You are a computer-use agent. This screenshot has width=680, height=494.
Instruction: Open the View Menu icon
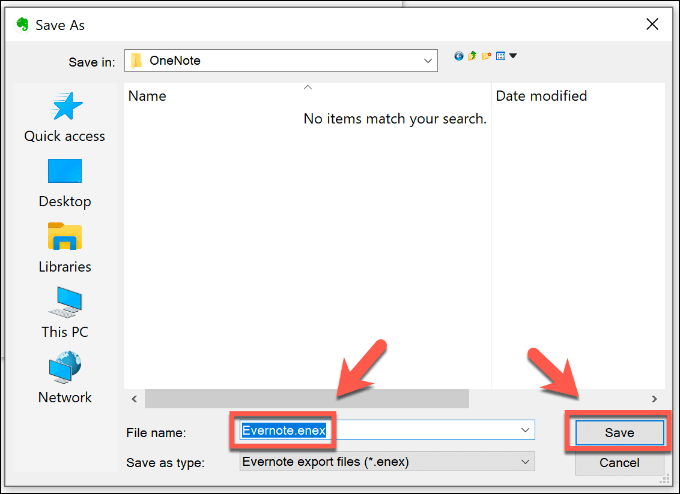coord(500,56)
